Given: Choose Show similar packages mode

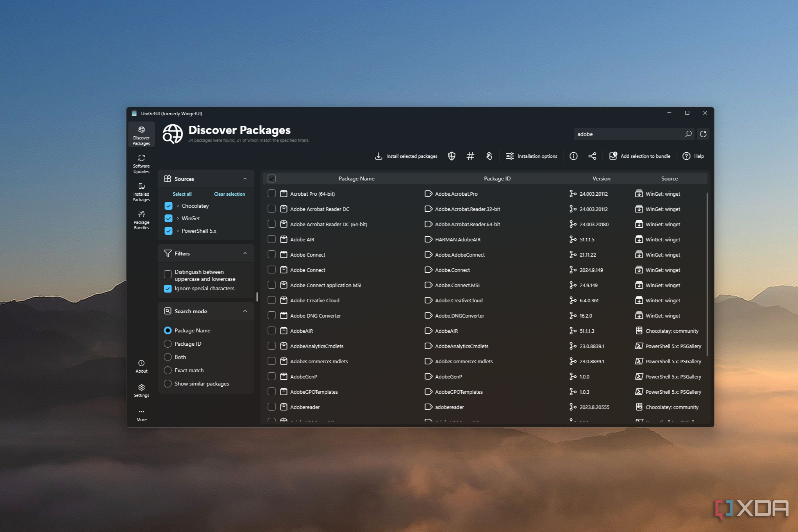Looking at the screenshot, I should pos(168,384).
